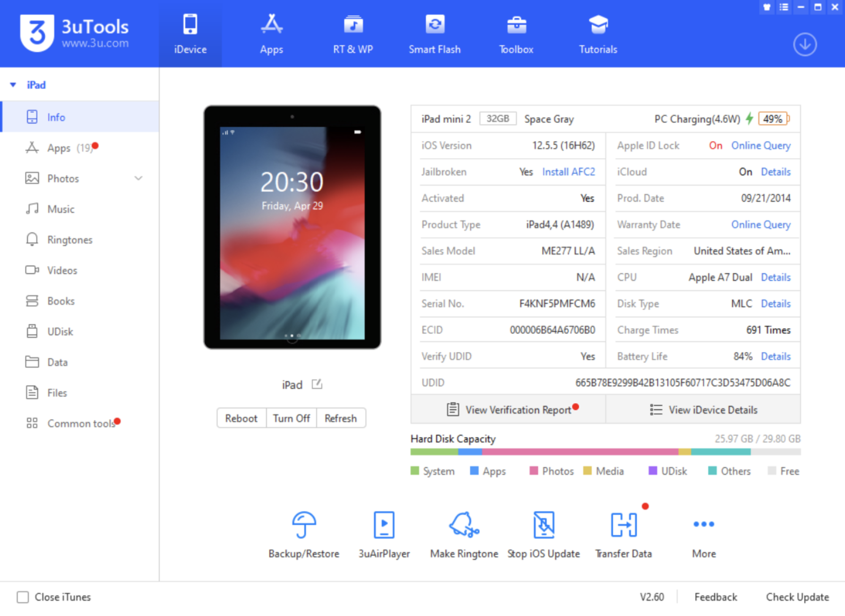Open the Make Ringtone tool
This screenshot has width=845, height=616.
(463, 532)
